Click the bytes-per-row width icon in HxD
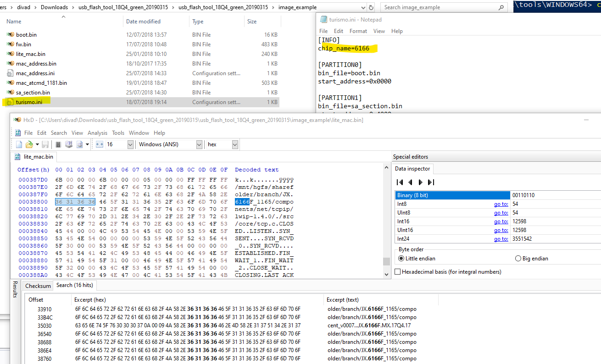Viewport: 601px width, 364px height. coord(100,144)
